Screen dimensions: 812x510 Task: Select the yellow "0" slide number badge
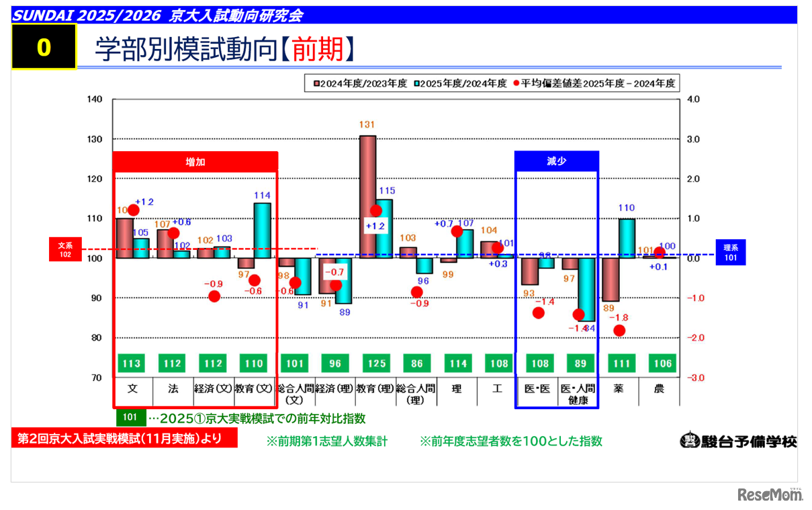43,47
